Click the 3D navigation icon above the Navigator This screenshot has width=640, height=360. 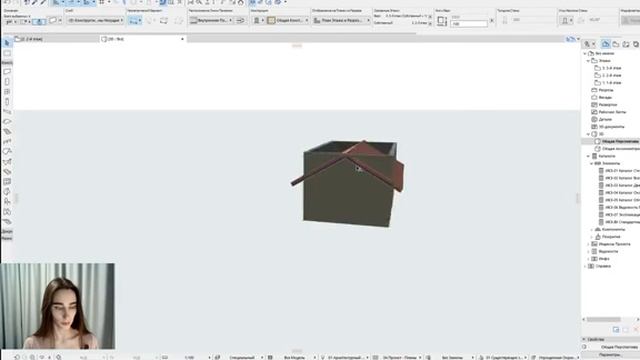pyautogui.click(x=570, y=39)
